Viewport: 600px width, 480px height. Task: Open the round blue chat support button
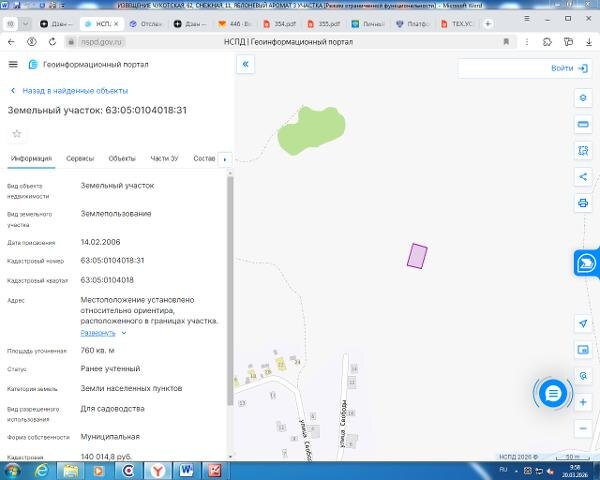pyautogui.click(x=553, y=393)
